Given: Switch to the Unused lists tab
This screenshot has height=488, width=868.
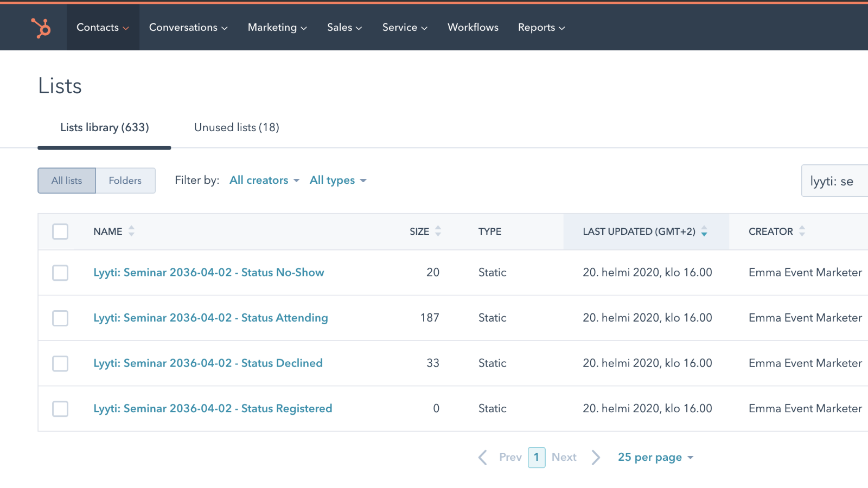Looking at the screenshot, I should click(x=237, y=127).
